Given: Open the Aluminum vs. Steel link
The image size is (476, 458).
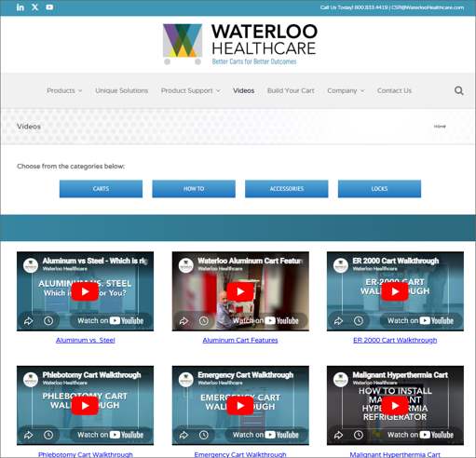Looking at the screenshot, I should (86, 340).
